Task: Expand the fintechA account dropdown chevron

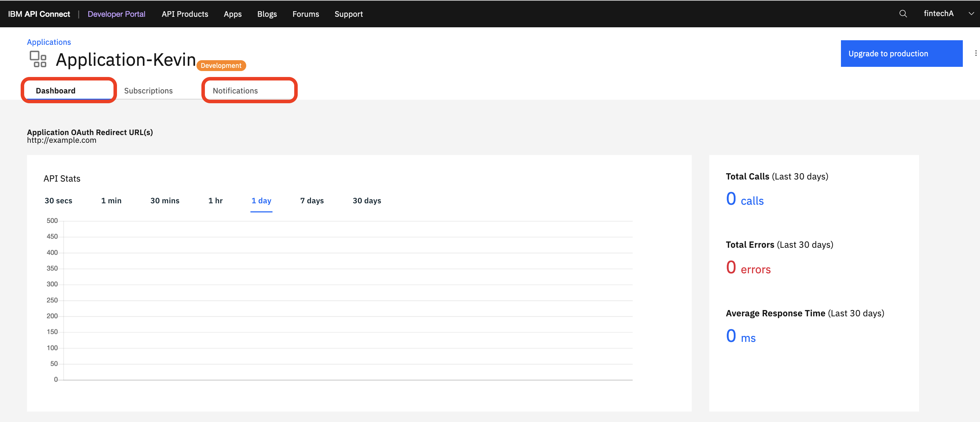Action: click(971, 14)
